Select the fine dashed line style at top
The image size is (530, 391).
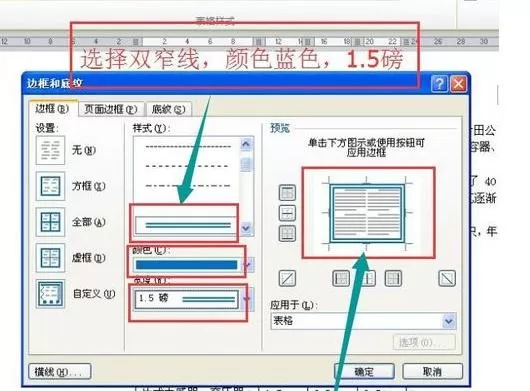pyautogui.click(x=188, y=147)
